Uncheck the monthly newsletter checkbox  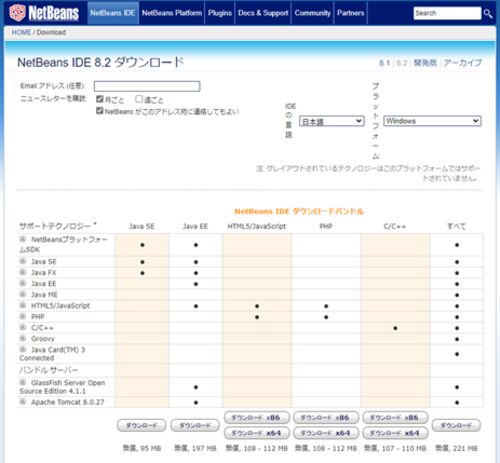click(x=100, y=99)
